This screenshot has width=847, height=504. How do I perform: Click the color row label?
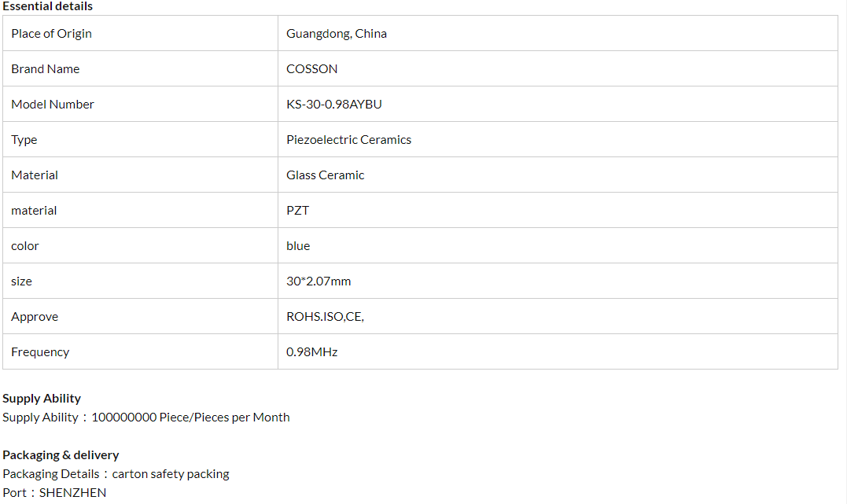(24, 246)
